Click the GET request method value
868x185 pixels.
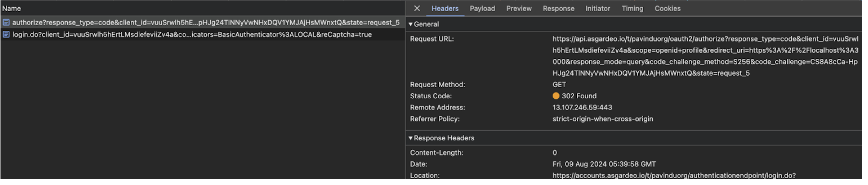click(x=559, y=84)
